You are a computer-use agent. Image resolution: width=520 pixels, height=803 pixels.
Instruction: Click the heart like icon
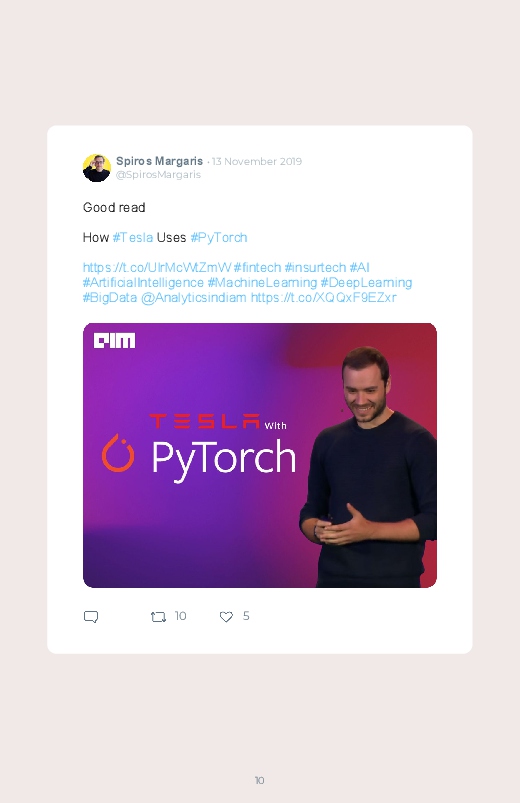226,617
